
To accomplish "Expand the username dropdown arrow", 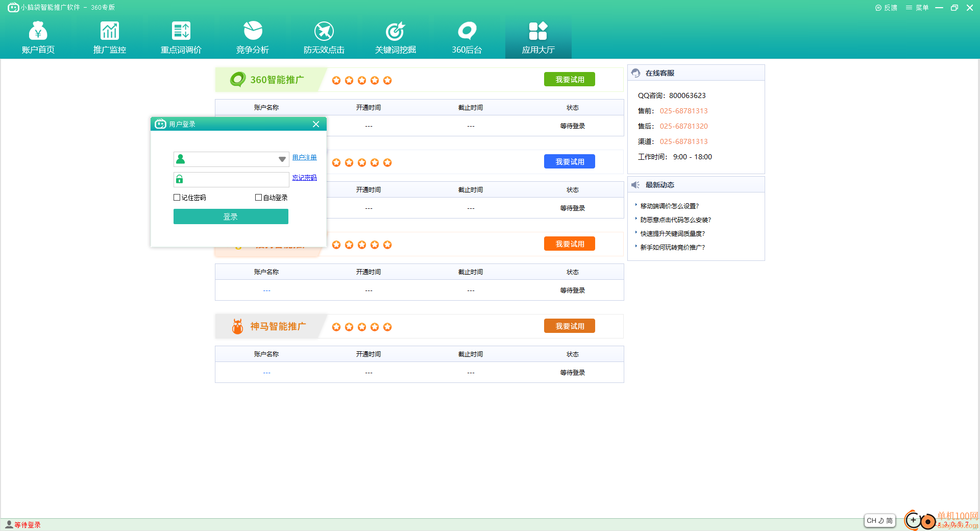I will [282, 159].
